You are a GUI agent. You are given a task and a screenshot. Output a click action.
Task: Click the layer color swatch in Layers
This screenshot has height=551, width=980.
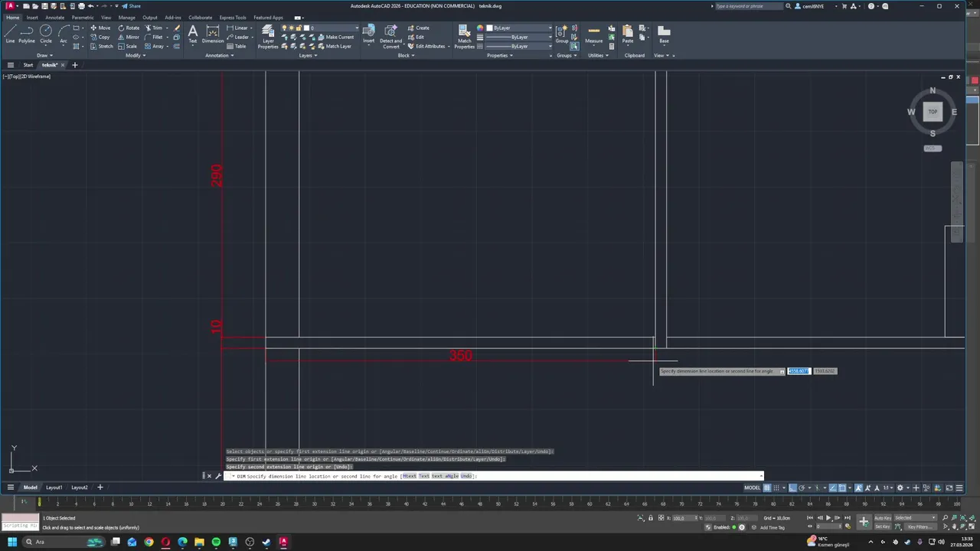click(308, 28)
